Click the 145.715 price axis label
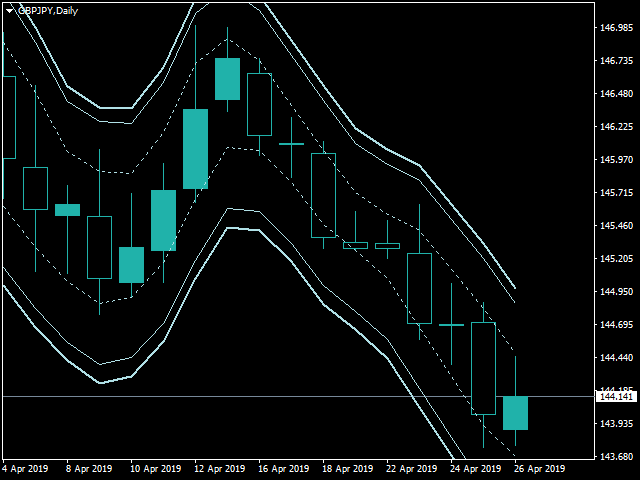 (616, 192)
